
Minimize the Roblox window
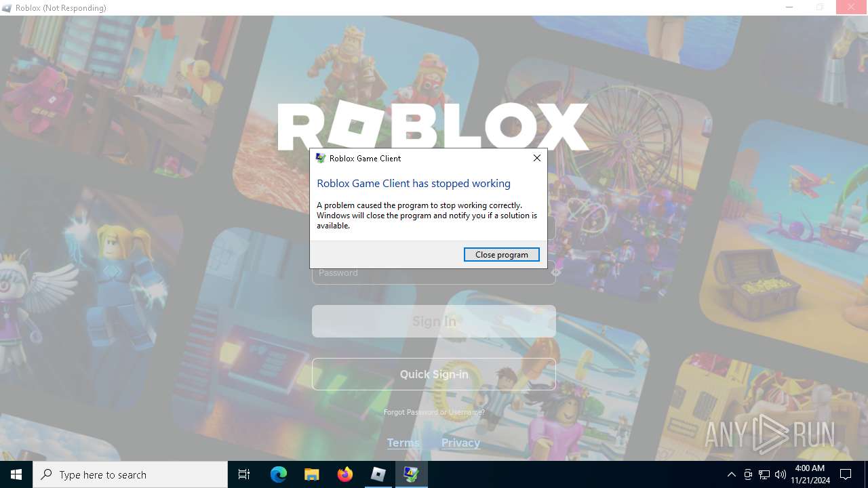[x=789, y=7]
